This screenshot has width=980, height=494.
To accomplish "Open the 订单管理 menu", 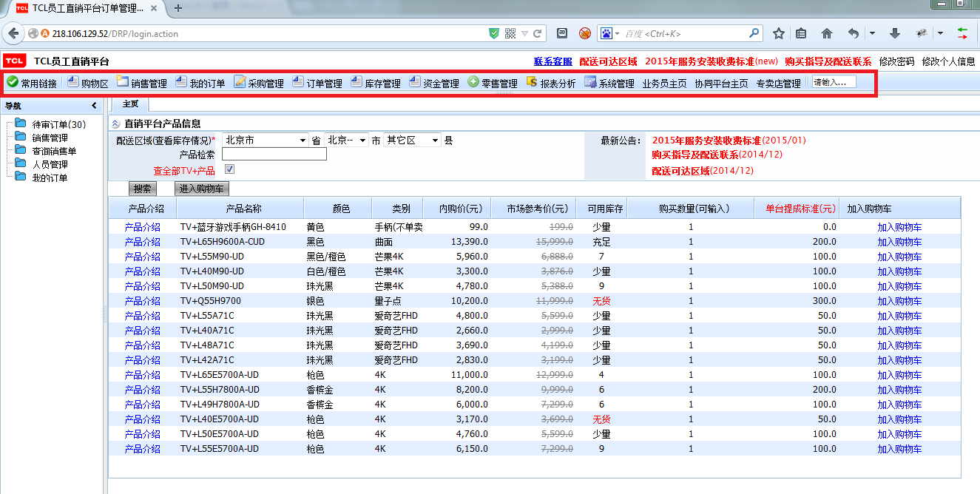I will (317, 83).
